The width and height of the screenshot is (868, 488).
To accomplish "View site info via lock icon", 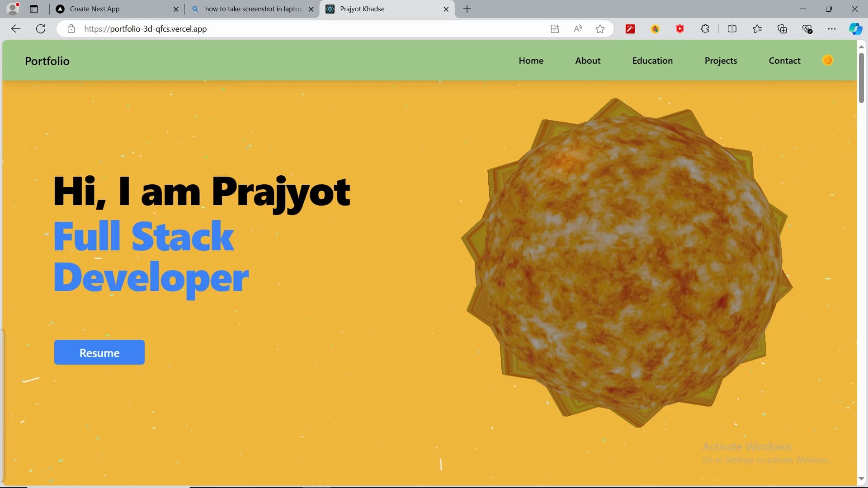I will pos(71,29).
